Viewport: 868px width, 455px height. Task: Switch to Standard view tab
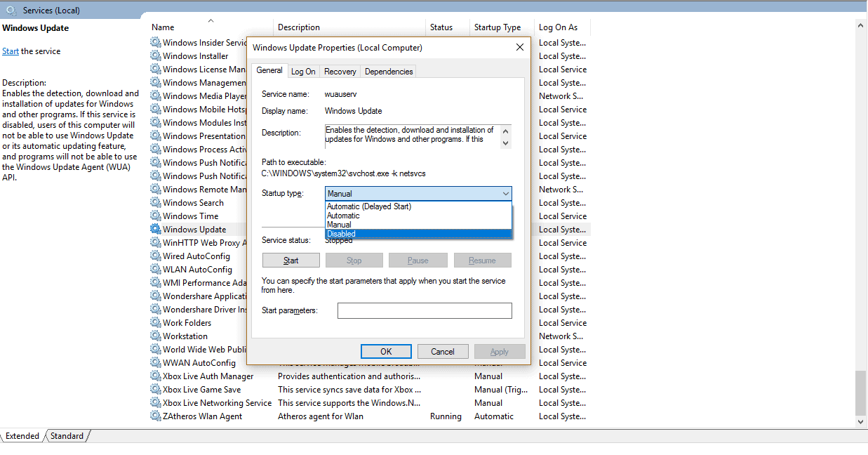point(67,436)
